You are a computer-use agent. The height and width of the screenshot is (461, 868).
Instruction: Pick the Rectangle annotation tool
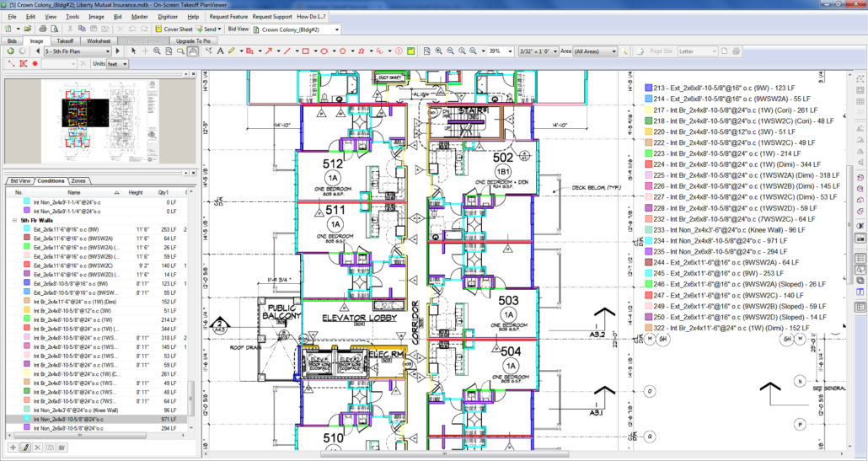(306, 51)
